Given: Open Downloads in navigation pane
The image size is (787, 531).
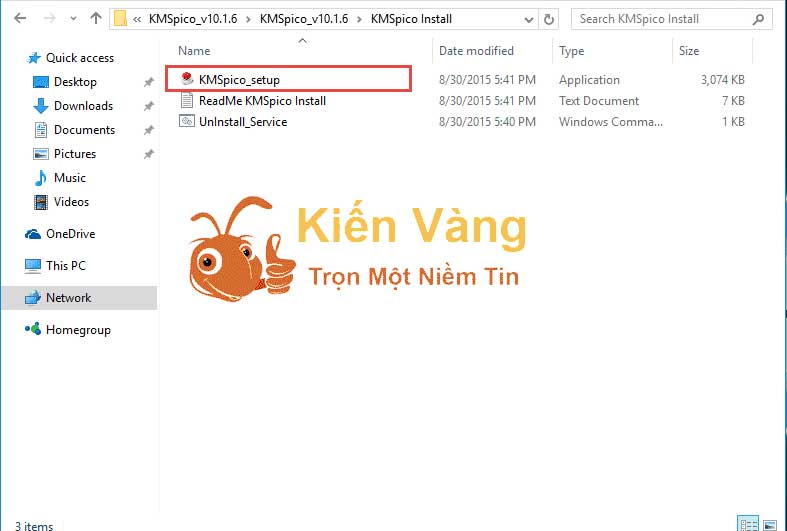Looking at the screenshot, I should 83,106.
